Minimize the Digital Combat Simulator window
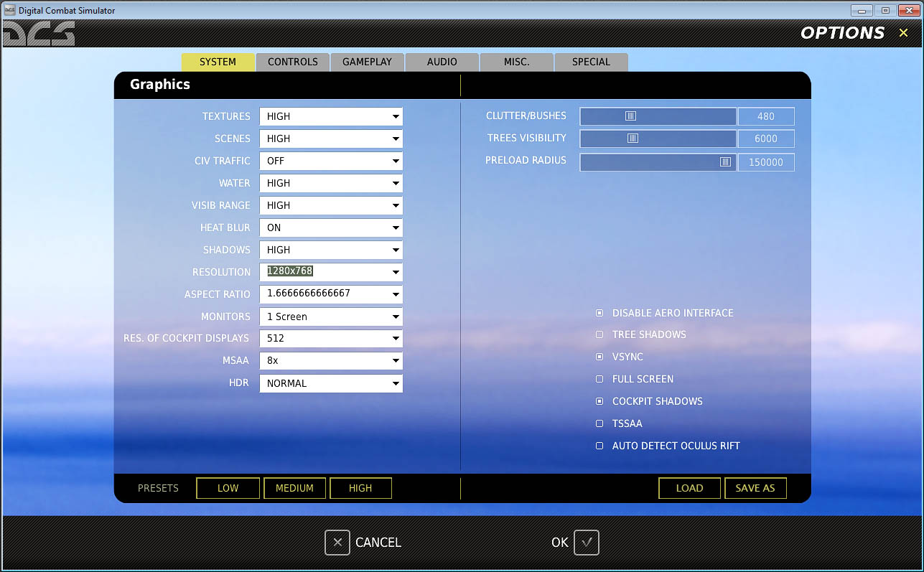 click(862, 10)
